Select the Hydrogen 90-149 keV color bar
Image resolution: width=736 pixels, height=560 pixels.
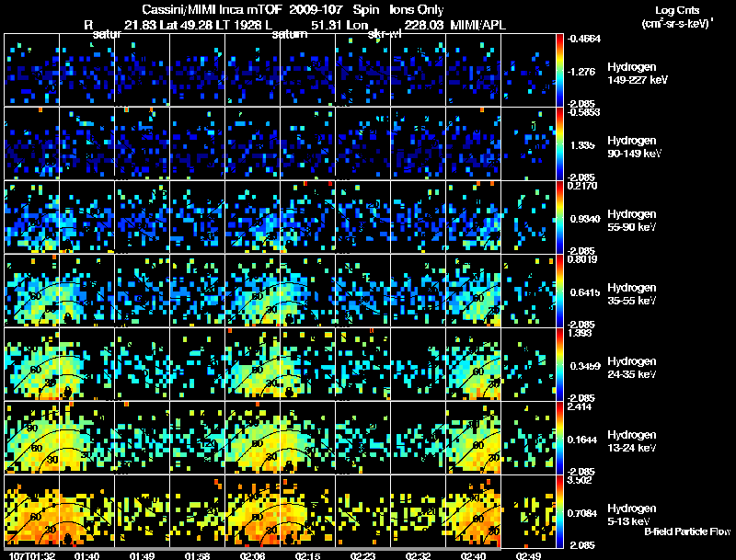coord(559,143)
